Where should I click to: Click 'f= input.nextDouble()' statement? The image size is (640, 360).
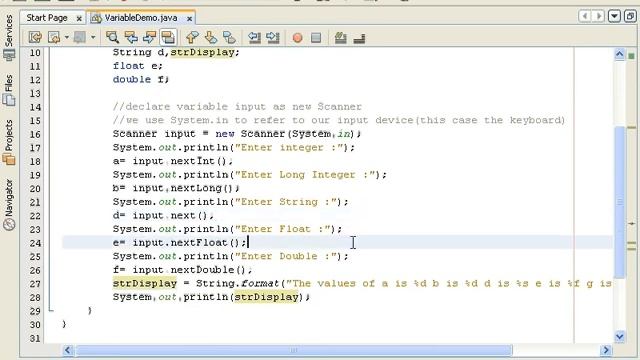coord(182,270)
